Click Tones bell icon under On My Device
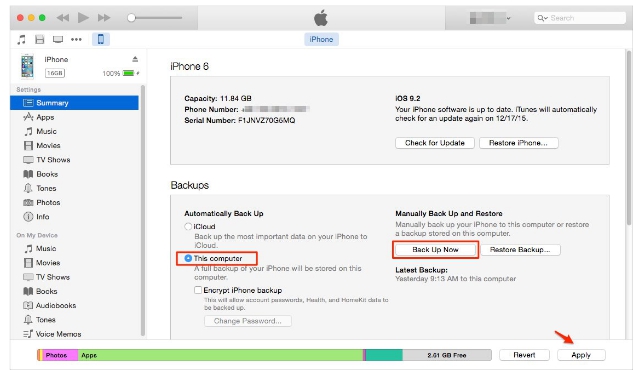634x371 pixels. point(28,320)
